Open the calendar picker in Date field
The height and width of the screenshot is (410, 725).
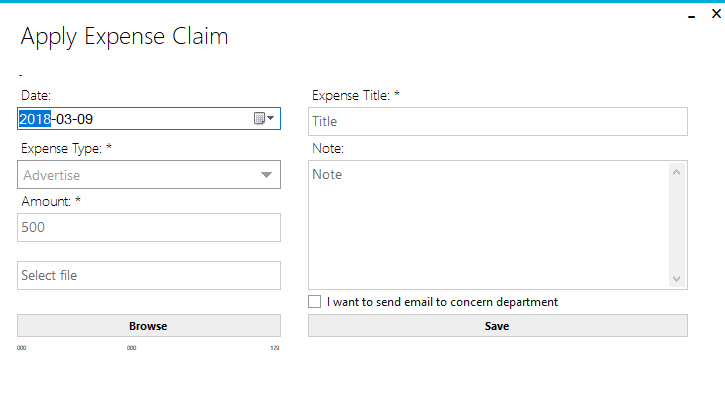click(263, 119)
